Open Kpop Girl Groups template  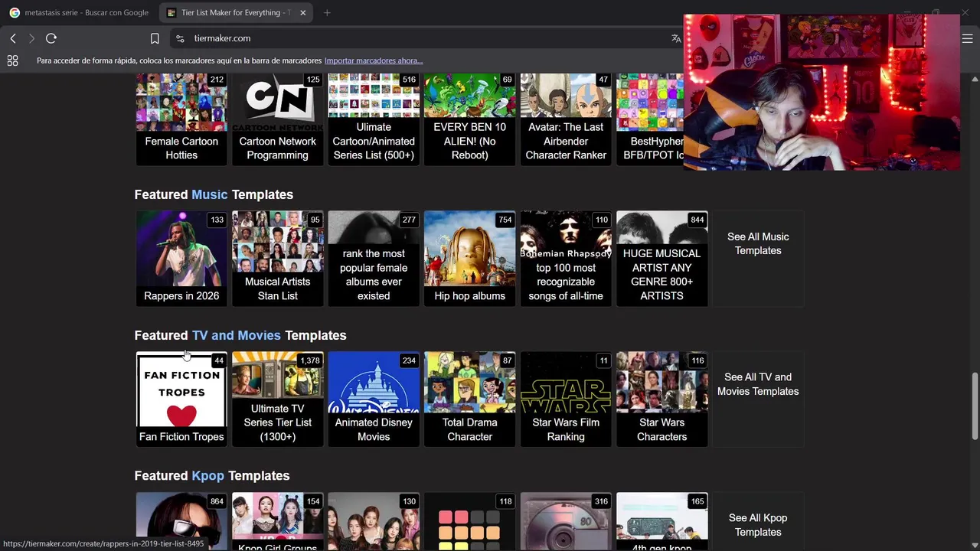(278, 522)
